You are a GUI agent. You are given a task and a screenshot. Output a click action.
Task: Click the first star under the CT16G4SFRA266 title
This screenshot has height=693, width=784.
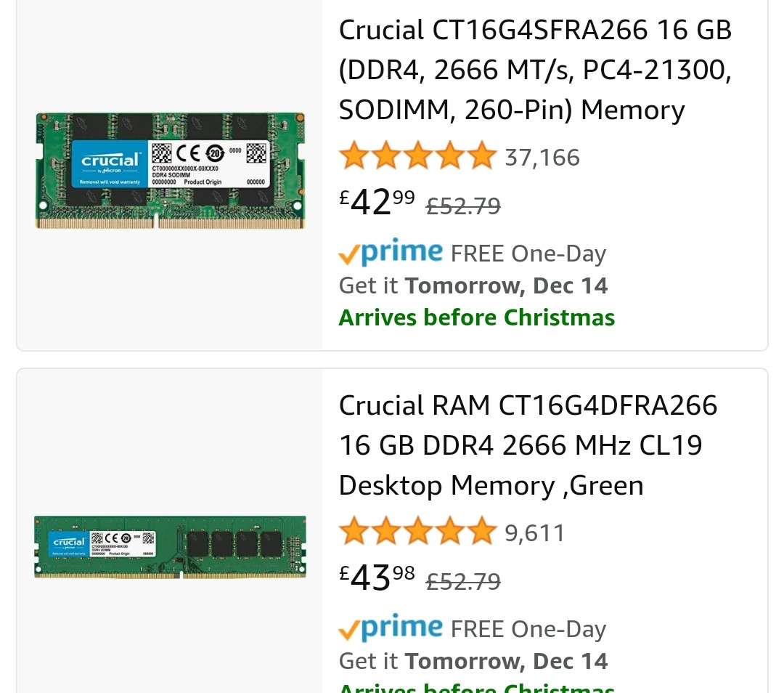[354, 154]
